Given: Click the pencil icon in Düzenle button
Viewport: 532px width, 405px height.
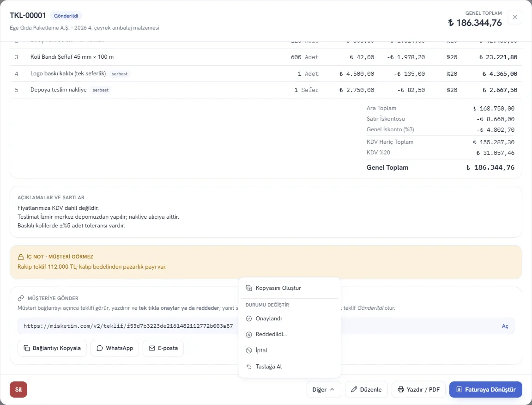Looking at the screenshot, I should coord(354,389).
